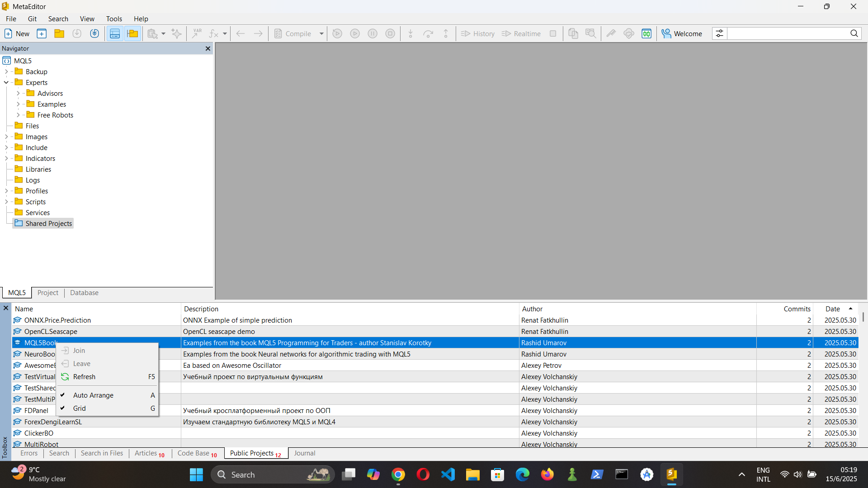Image resolution: width=868 pixels, height=488 pixels.
Task: Expand the Indicators folder
Action: tap(6, 158)
